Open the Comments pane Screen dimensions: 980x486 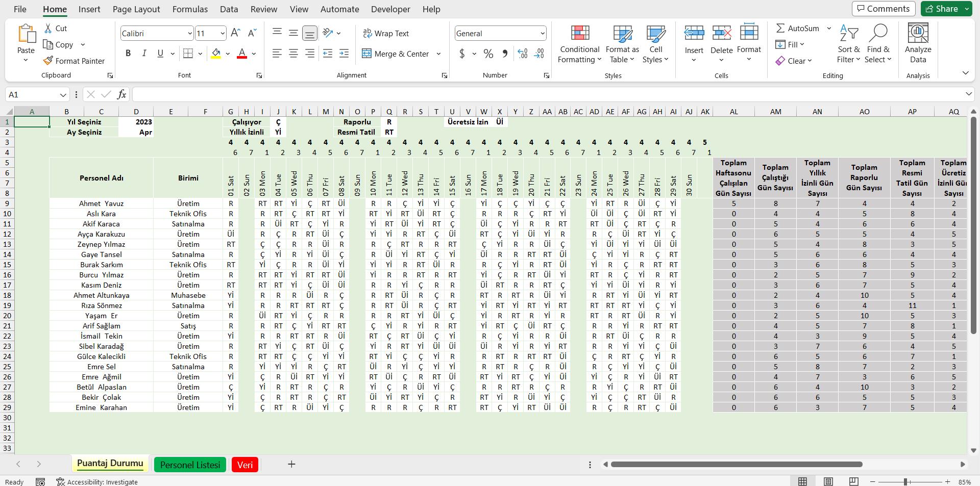883,9
